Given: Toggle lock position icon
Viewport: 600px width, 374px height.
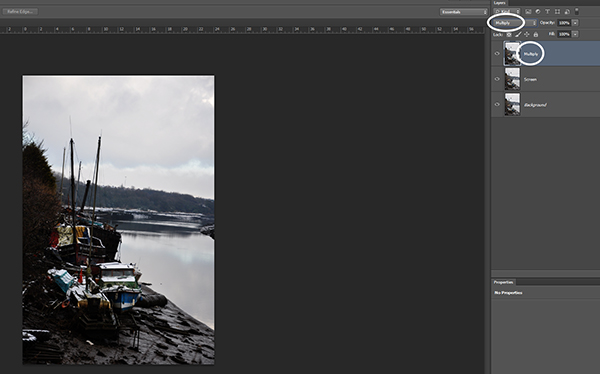Looking at the screenshot, I should [527, 34].
